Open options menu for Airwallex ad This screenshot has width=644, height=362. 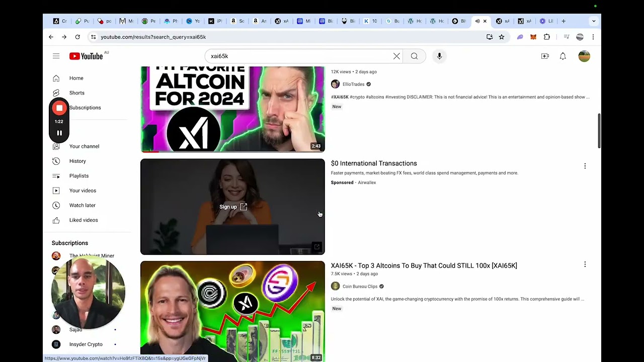[x=585, y=166]
